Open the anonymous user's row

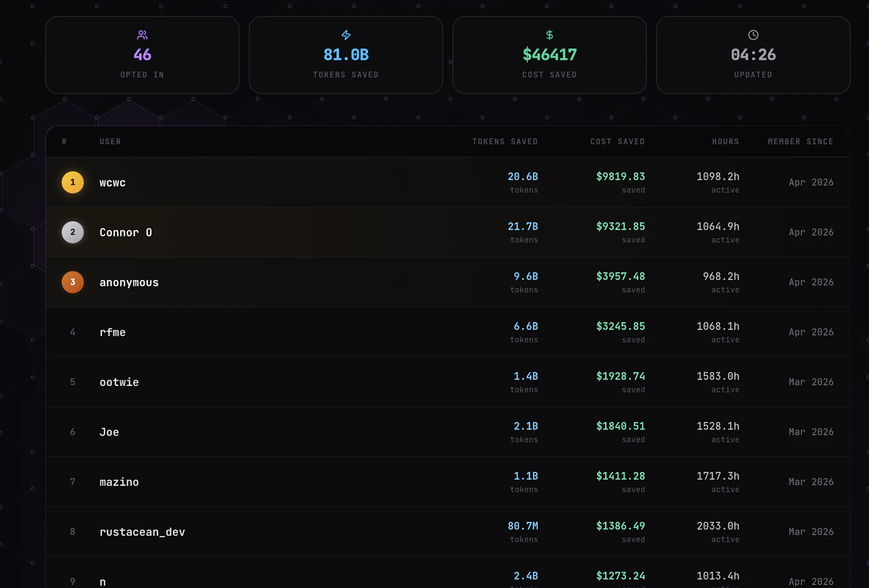(448, 282)
